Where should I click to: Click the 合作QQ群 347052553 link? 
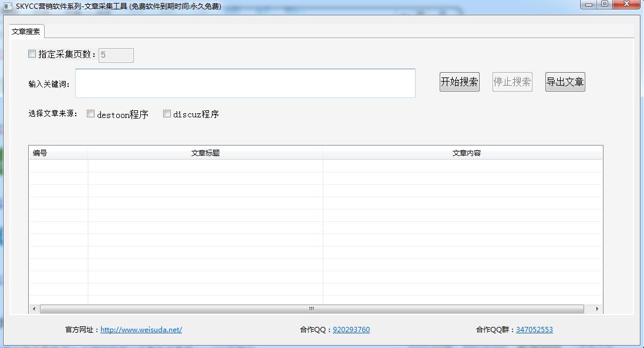pyautogui.click(x=533, y=329)
